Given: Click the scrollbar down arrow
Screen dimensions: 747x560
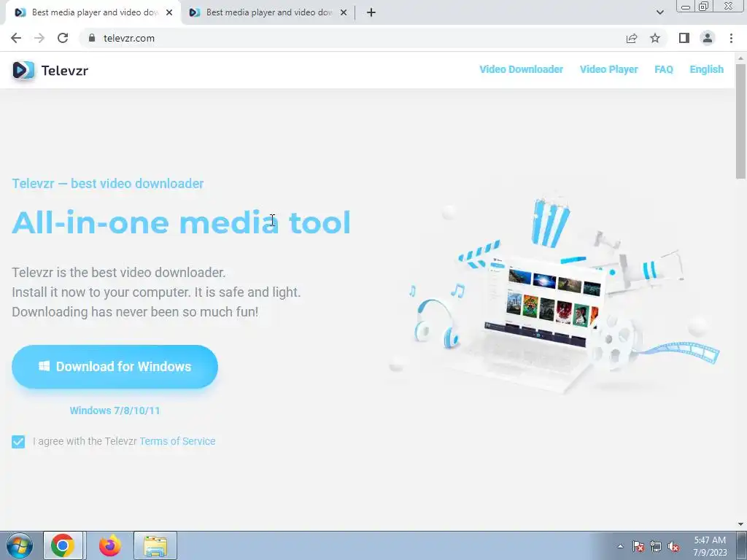Looking at the screenshot, I should point(741,524).
